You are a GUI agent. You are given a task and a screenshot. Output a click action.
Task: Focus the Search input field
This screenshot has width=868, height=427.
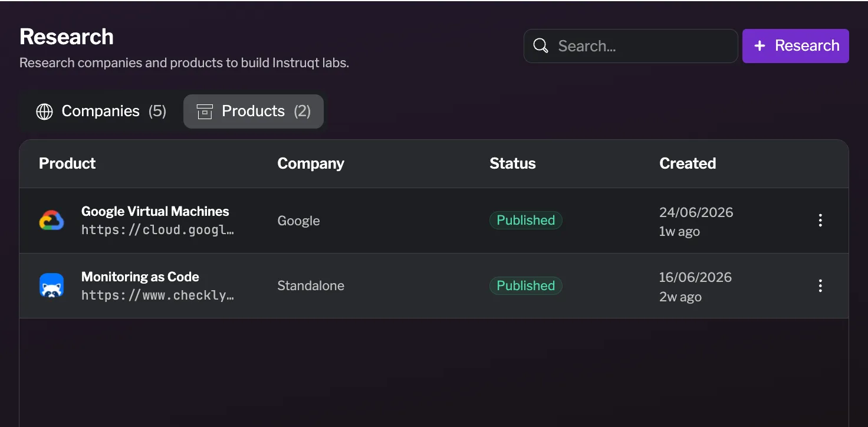(x=631, y=46)
